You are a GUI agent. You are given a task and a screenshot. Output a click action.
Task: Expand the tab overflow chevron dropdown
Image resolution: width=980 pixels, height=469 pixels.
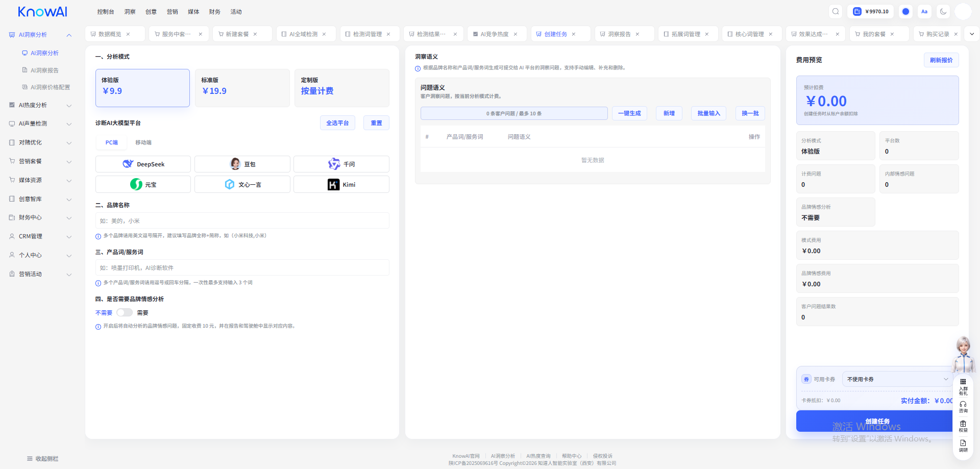(x=972, y=34)
